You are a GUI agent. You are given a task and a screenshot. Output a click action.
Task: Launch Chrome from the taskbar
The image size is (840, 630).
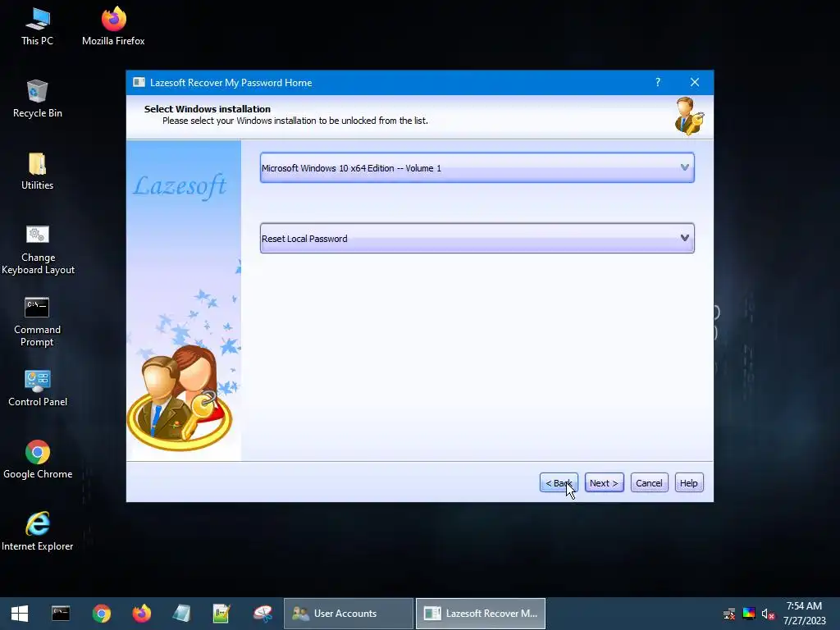(x=101, y=614)
